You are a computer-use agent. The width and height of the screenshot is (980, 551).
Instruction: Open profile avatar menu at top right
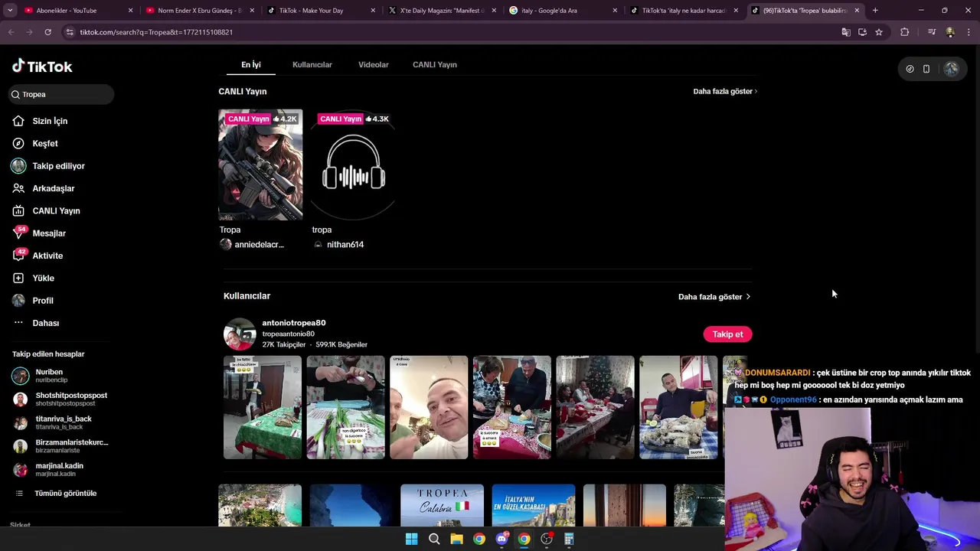[x=951, y=69]
